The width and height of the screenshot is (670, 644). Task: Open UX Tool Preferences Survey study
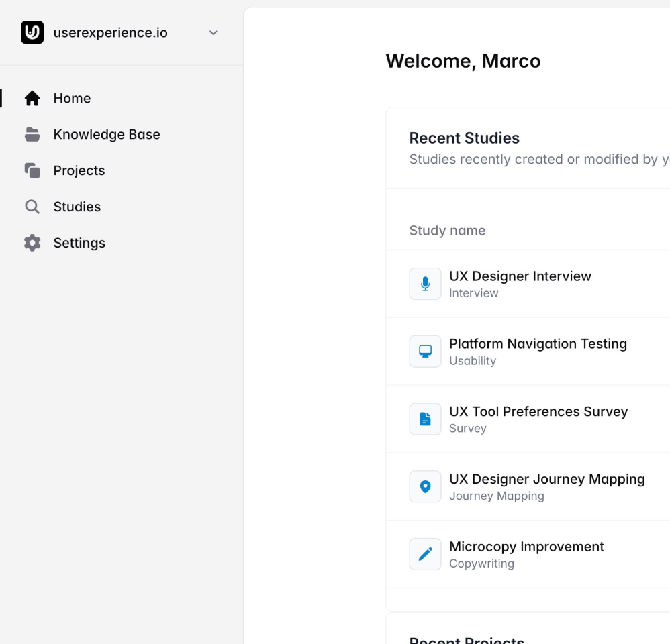pos(538,411)
